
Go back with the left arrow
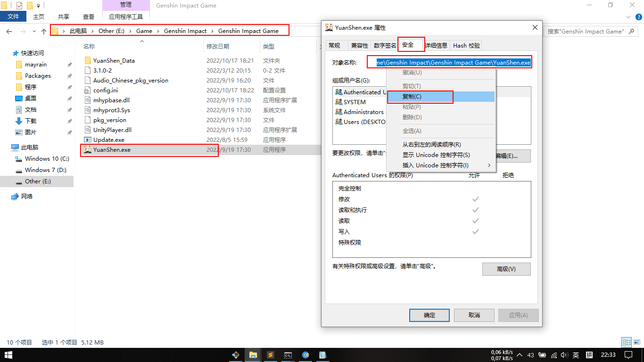click(9, 31)
